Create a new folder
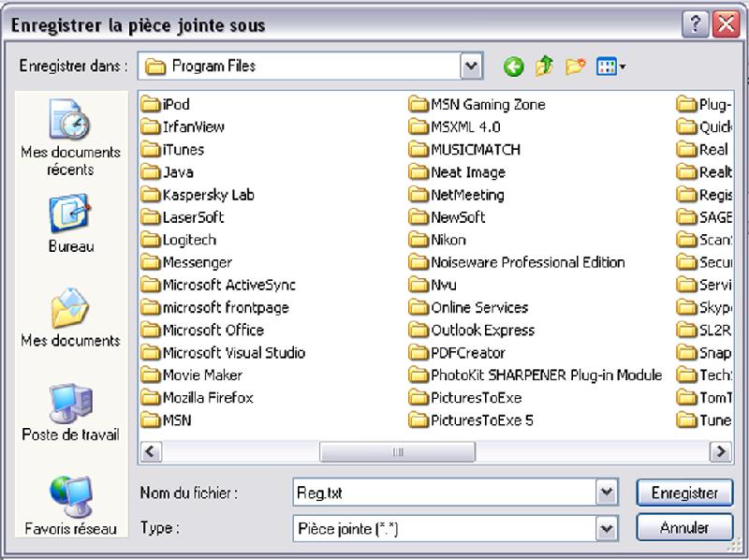The height and width of the screenshot is (560, 749). (575, 66)
